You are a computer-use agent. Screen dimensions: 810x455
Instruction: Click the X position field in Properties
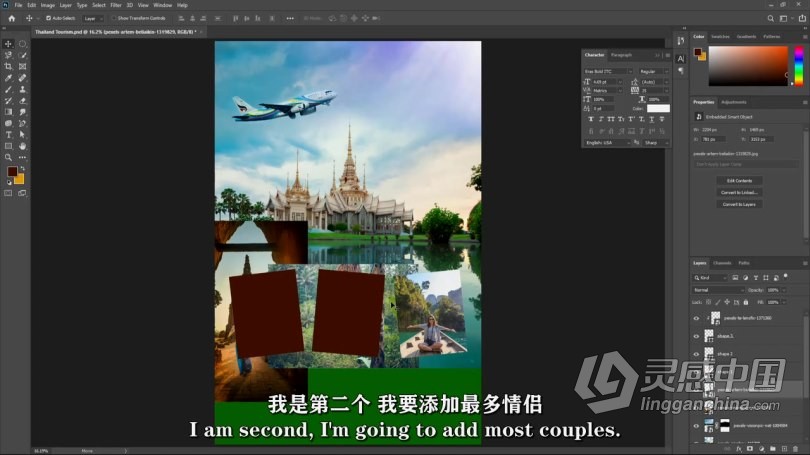[x=714, y=139]
